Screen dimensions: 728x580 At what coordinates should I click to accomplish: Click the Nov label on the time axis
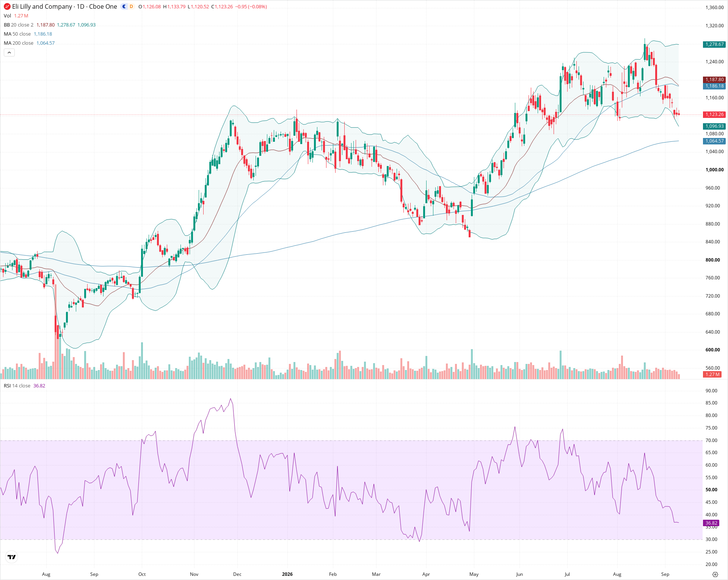194,574
